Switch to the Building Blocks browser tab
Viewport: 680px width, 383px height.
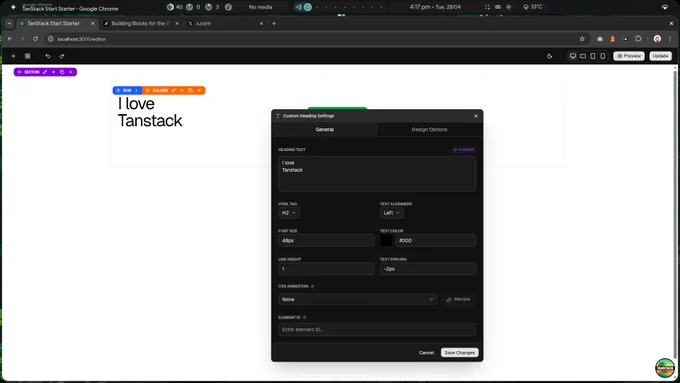coord(140,23)
